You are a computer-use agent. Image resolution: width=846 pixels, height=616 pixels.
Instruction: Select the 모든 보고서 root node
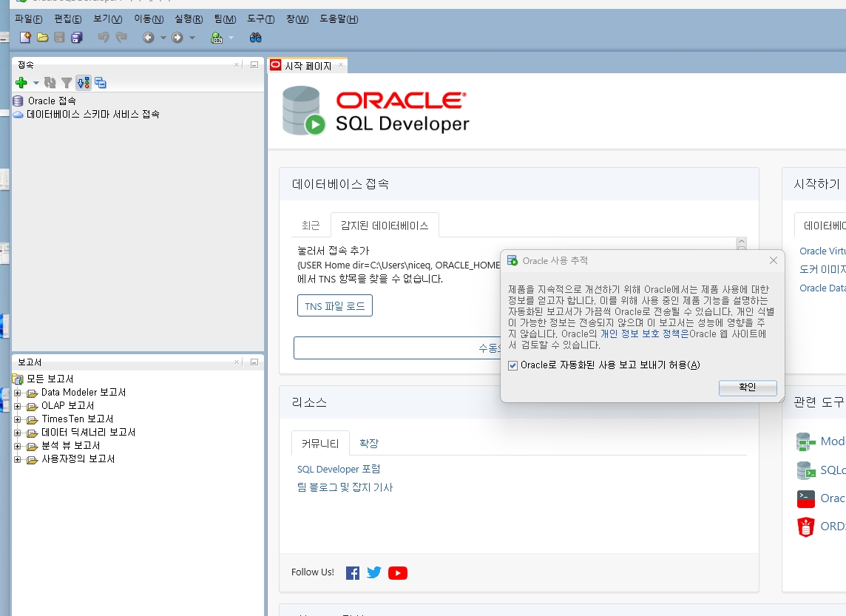(43, 379)
